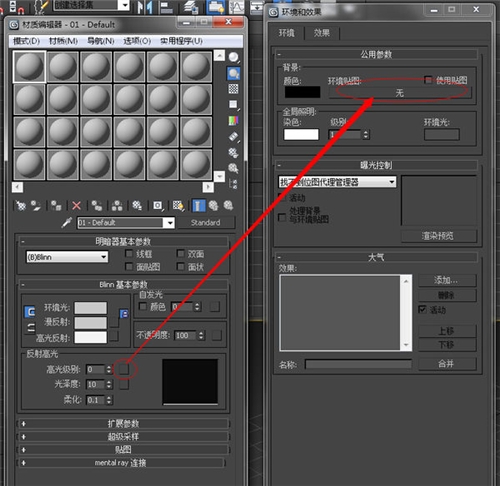Click the Make Material Copy icon
The image size is (500, 486).
click(x=97, y=206)
